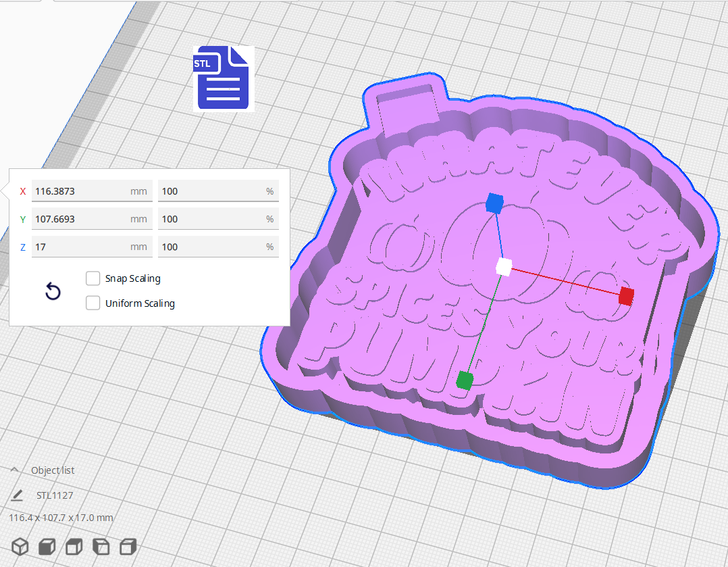Click the STL file icon above the model
Viewport: 728px width, 567px height.
[223, 78]
